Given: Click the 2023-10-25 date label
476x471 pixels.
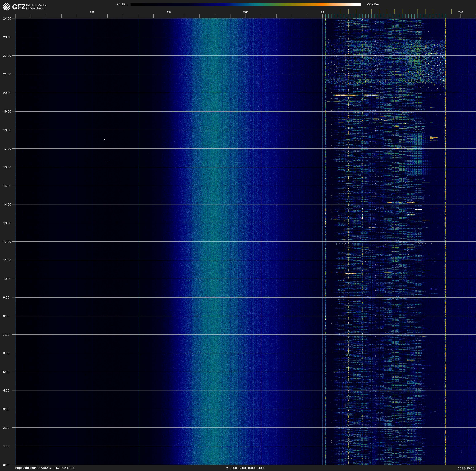Looking at the screenshot, I should (466, 468).
